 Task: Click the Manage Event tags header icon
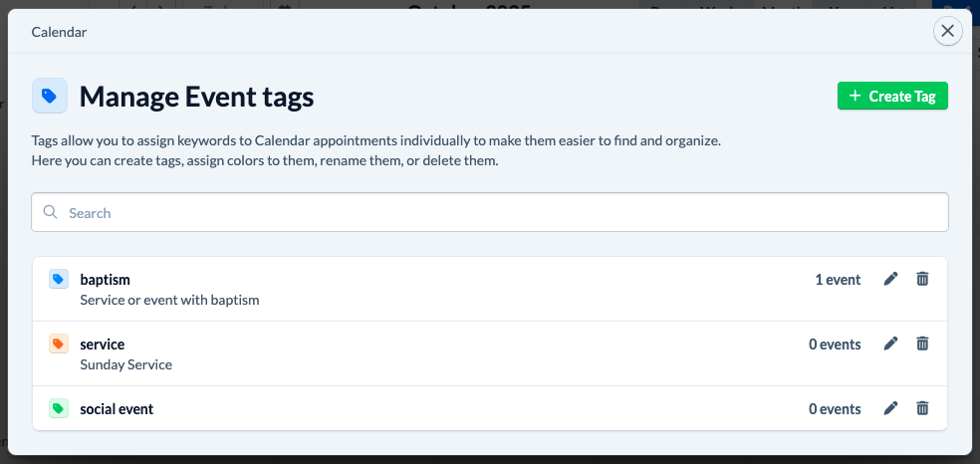coord(50,97)
